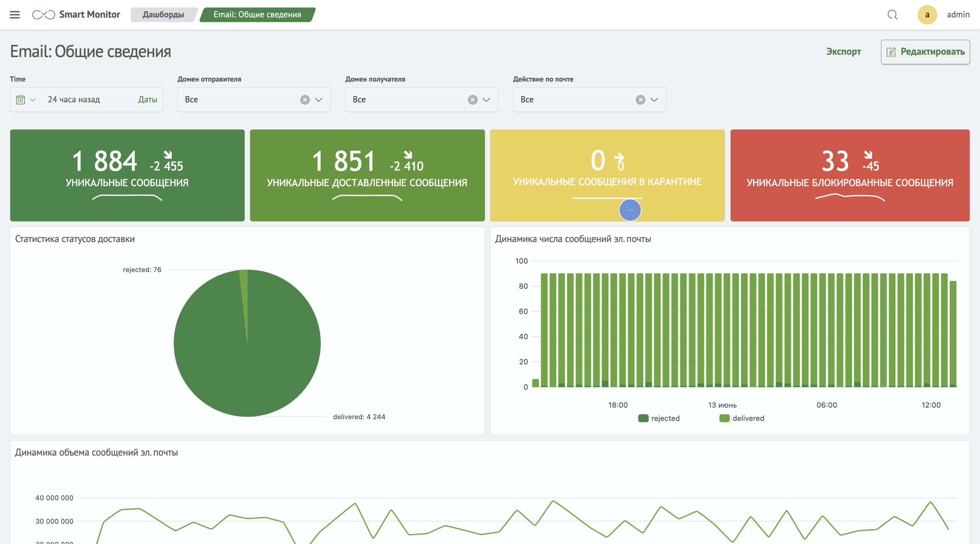Click the Даты link in Time filter
Screen dimensions: 980x544
coord(148,100)
